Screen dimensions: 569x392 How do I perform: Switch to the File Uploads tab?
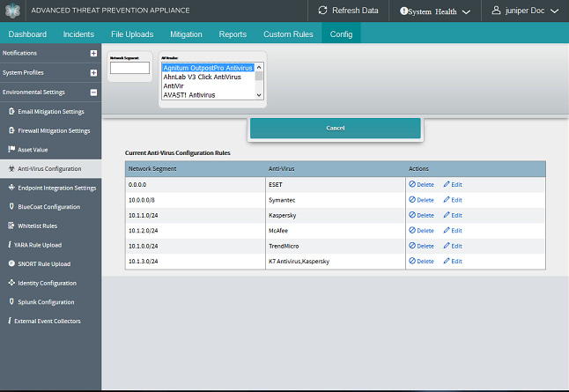(132, 34)
